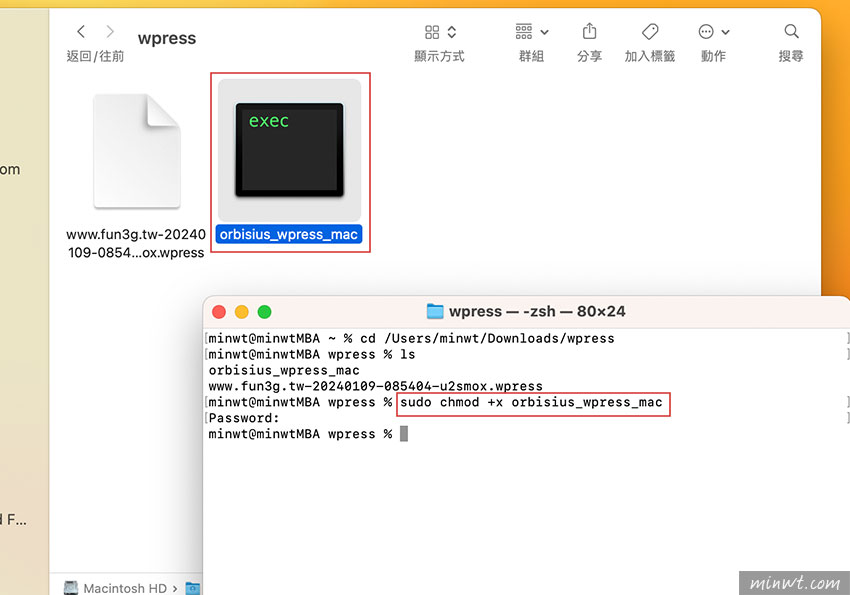Screen dimensions: 850x595
Task: Click the Share (分享) toolbar icon
Action: tap(589, 31)
